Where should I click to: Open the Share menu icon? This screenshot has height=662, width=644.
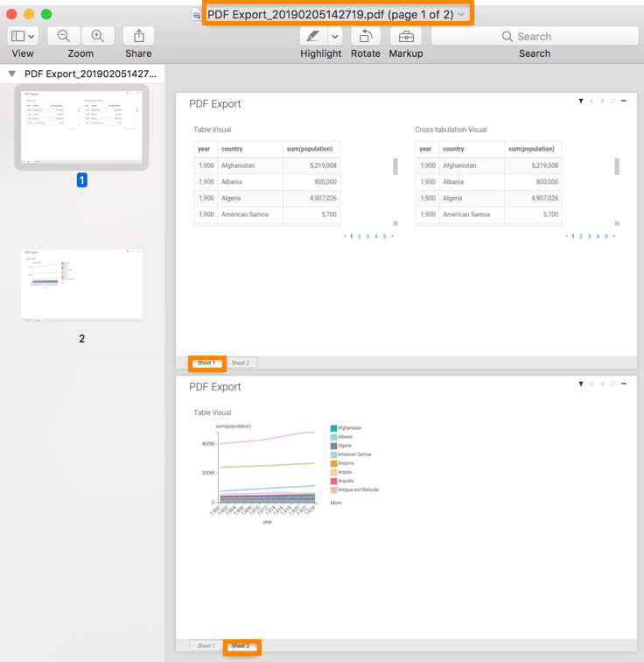(138, 36)
